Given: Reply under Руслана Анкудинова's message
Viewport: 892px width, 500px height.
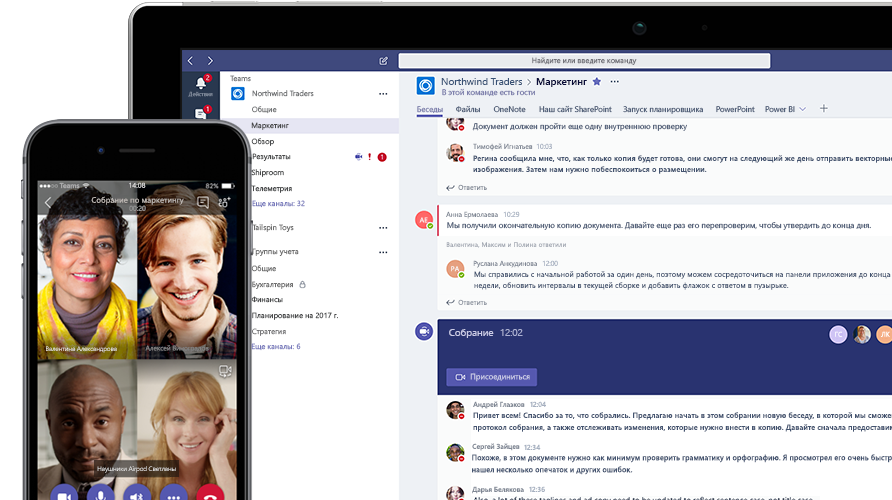Looking at the screenshot, I should [x=466, y=303].
